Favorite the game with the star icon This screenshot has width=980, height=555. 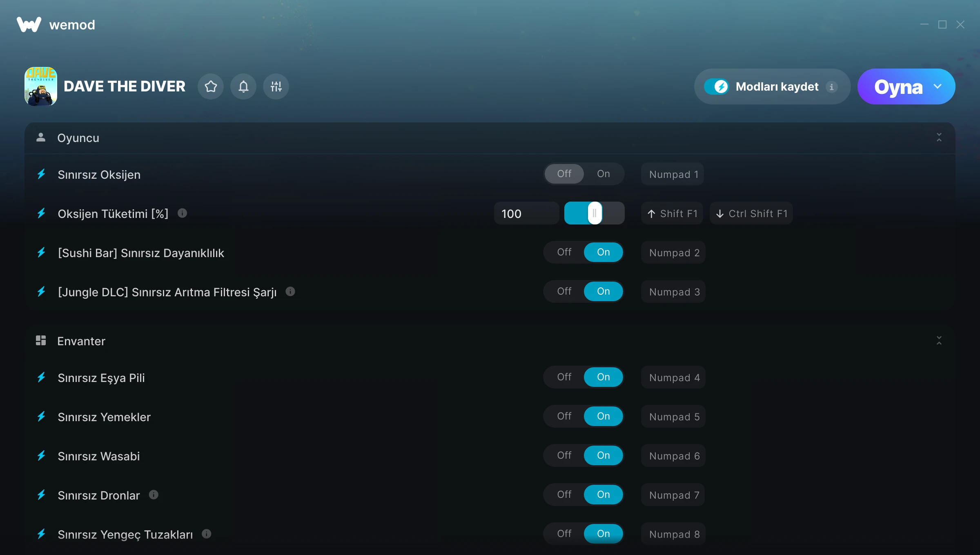coord(211,87)
